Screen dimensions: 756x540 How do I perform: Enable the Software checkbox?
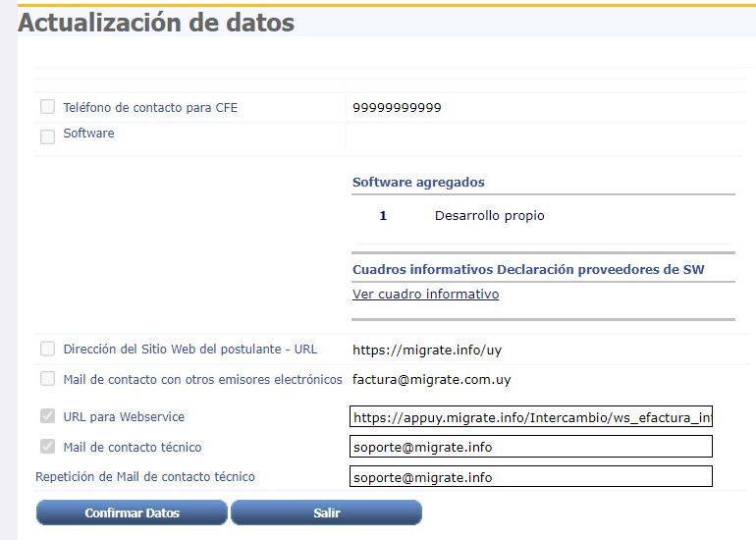coord(47,136)
